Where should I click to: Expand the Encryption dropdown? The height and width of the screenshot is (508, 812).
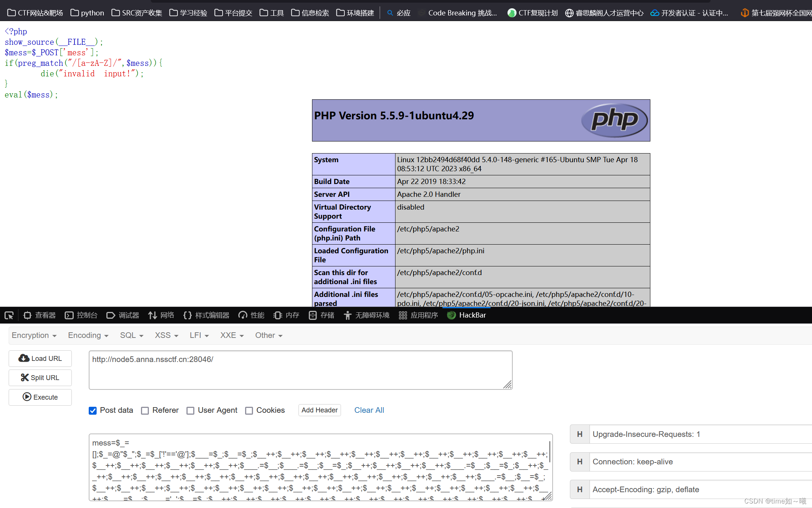[34, 335]
